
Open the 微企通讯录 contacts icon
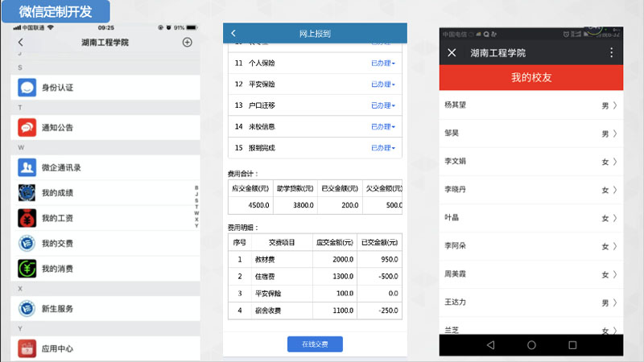coord(27,167)
